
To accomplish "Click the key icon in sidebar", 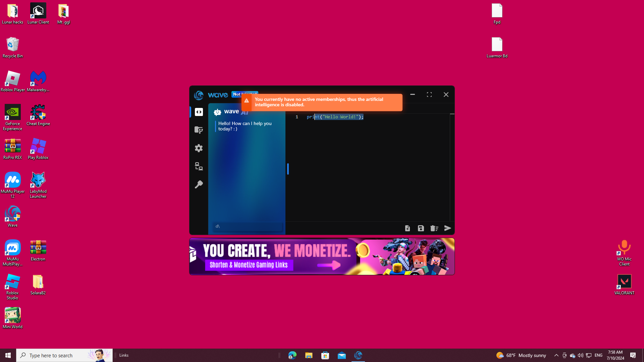I will pyautogui.click(x=199, y=185).
